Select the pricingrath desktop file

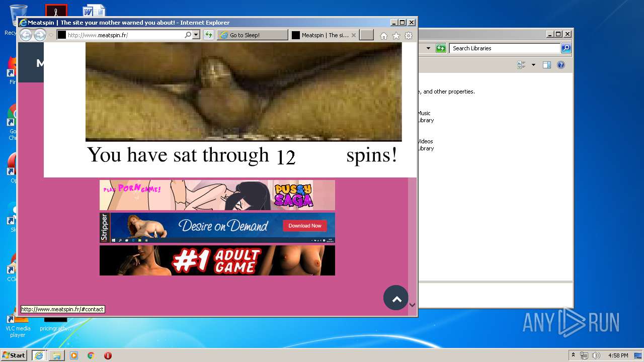(x=55, y=324)
